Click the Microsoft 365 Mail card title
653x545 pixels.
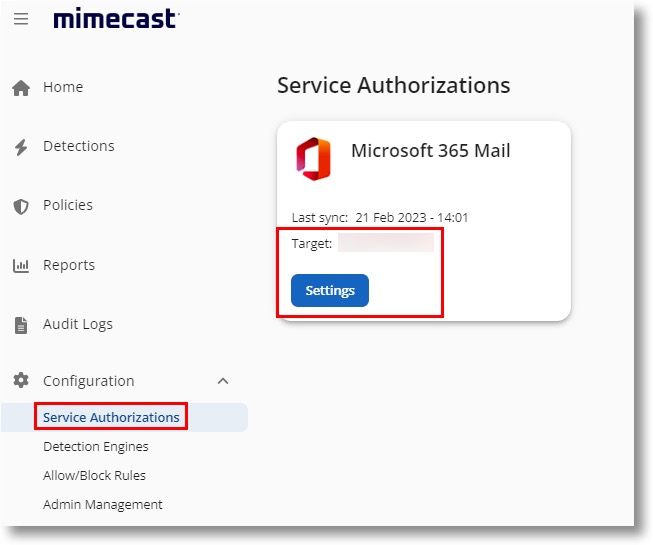(x=430, y=151)
